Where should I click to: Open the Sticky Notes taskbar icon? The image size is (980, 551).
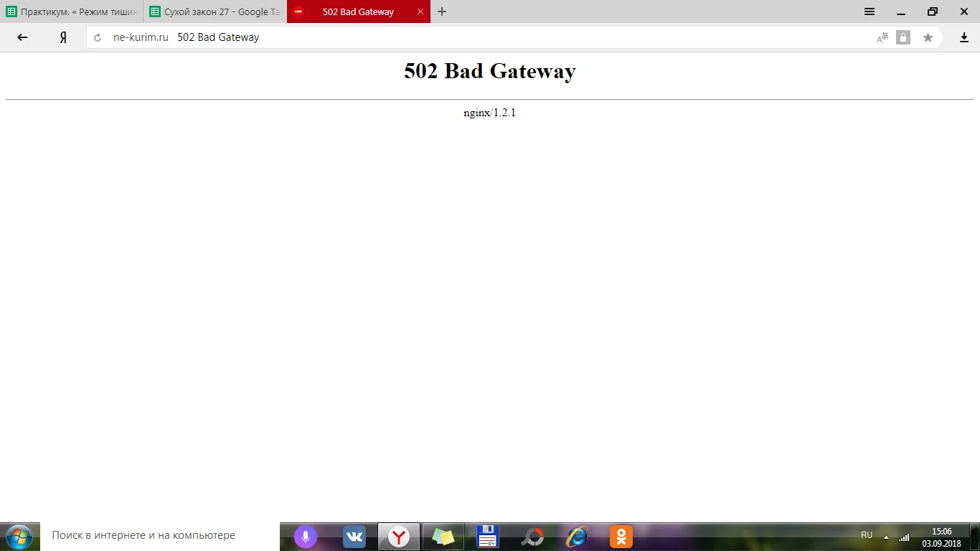[x=443, y=537]
